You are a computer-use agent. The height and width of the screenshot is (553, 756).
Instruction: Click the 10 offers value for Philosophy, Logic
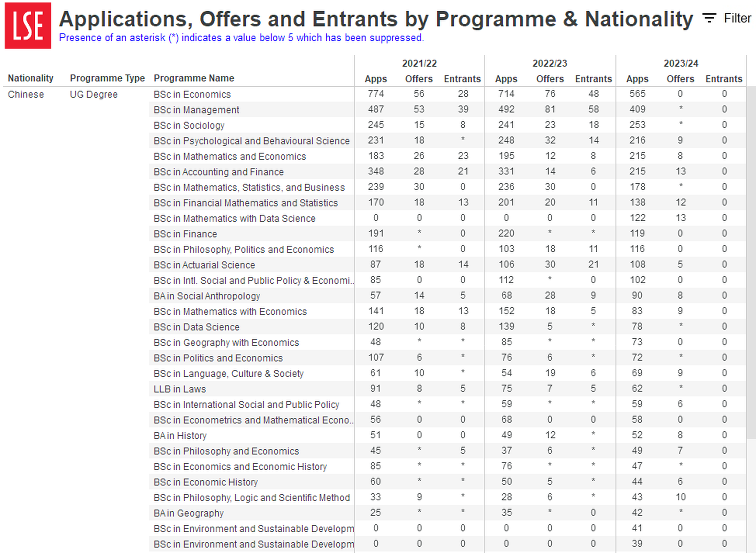click(x=681, y=497)
